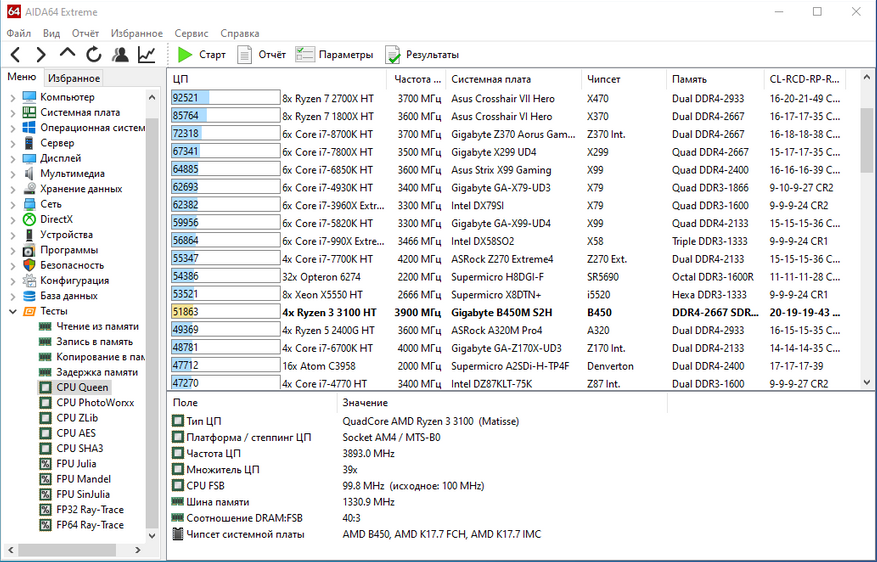The image size is (877, 562).
Task: Select the Конфигурация gear icon
Action: click(29, 281)
